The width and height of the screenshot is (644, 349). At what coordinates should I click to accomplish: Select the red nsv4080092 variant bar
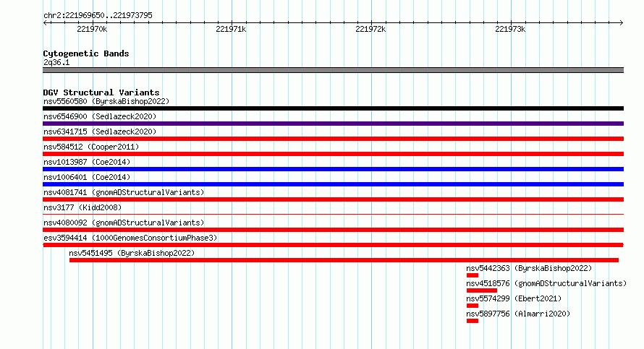(333, 230)
